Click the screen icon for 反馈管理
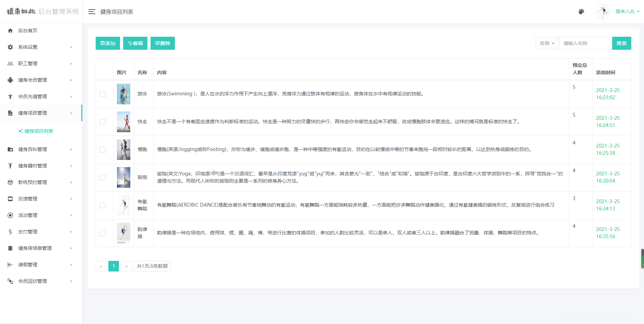This screenshot has width=644, height=324. (x=10, y=199)
